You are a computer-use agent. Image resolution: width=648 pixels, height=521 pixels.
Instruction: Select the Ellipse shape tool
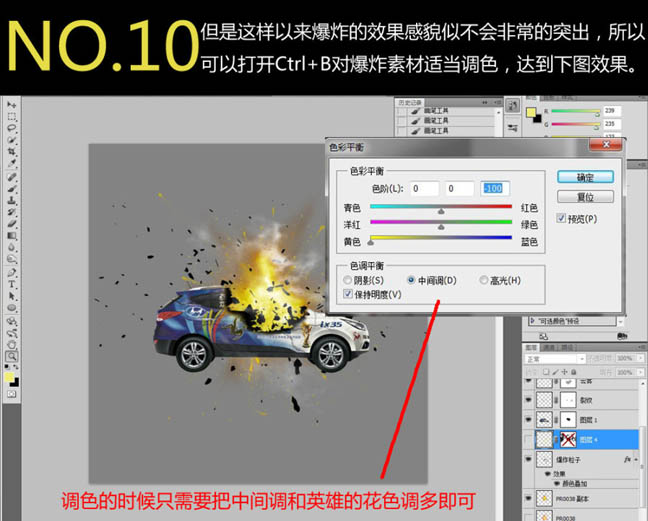12,308
